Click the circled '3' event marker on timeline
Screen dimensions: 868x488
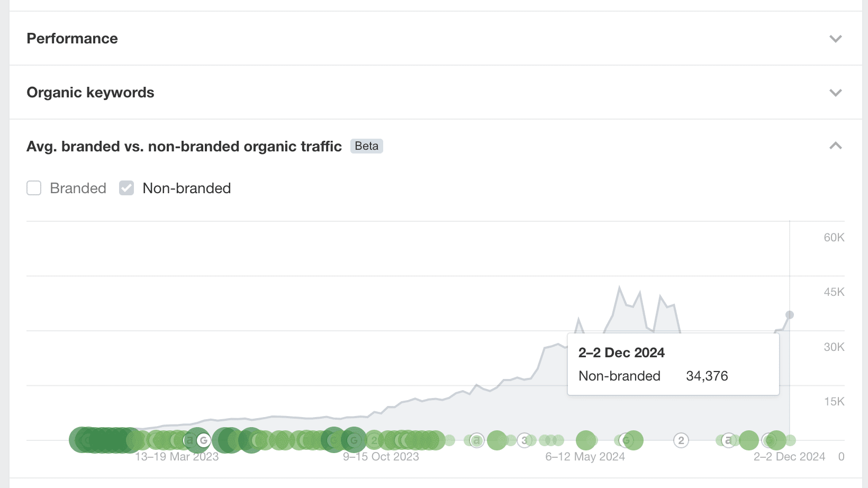(525, 440)
